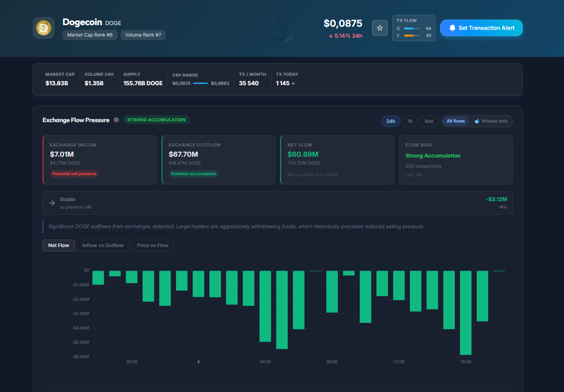The image size is (564, 392).
Task: Click the green TX Today live status dot
Action: (293, 83)
